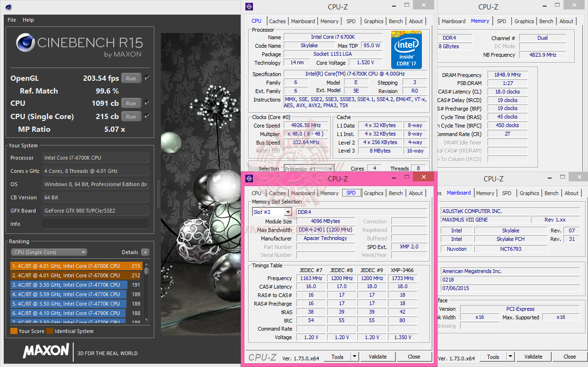Screen dimensions: 588x367
Task: Select About tab in the Memory window
Action: click(566, 21)
